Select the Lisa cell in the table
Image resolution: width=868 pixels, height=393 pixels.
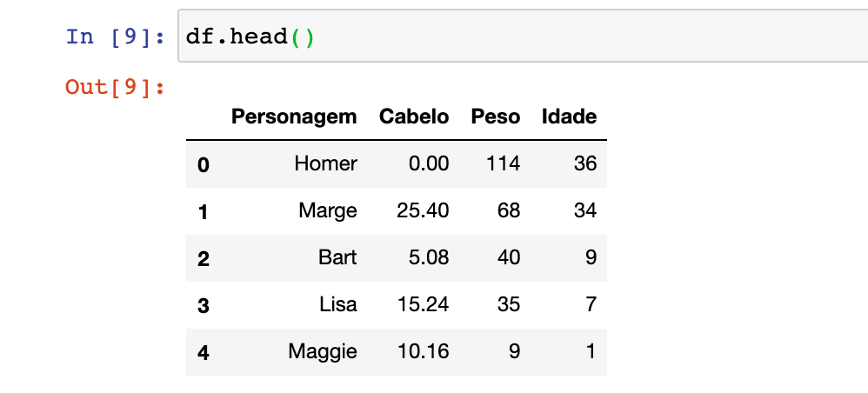tap(337, 304)
